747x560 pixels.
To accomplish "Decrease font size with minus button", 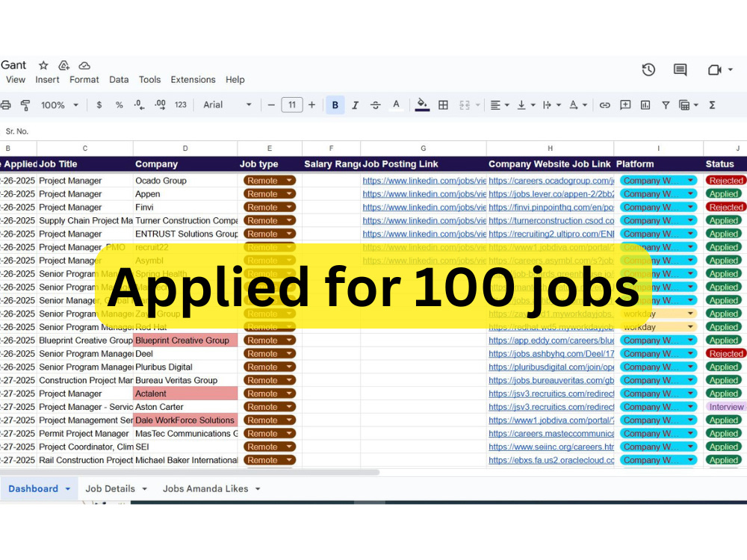I will pos(271,105).
